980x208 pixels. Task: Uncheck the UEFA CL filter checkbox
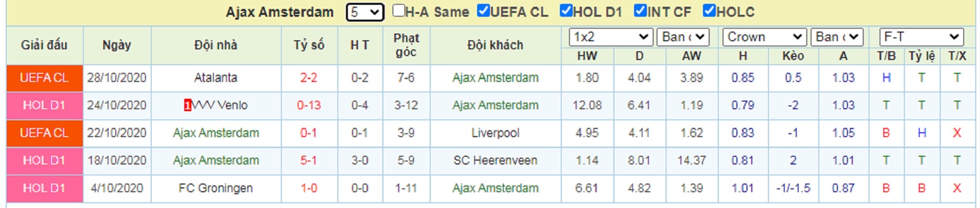pyautogui.click(x=483, y=11)
